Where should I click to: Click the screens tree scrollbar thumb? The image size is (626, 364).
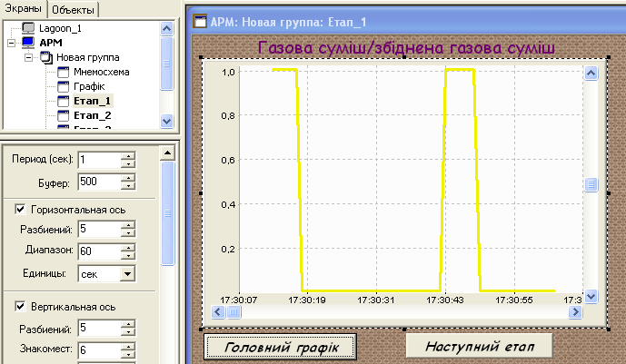pos(166,63)
